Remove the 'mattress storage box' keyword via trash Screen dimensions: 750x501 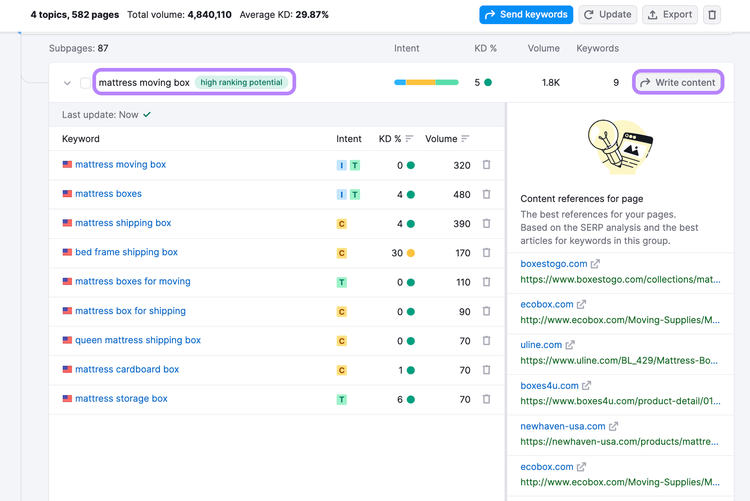click(486, 399)
